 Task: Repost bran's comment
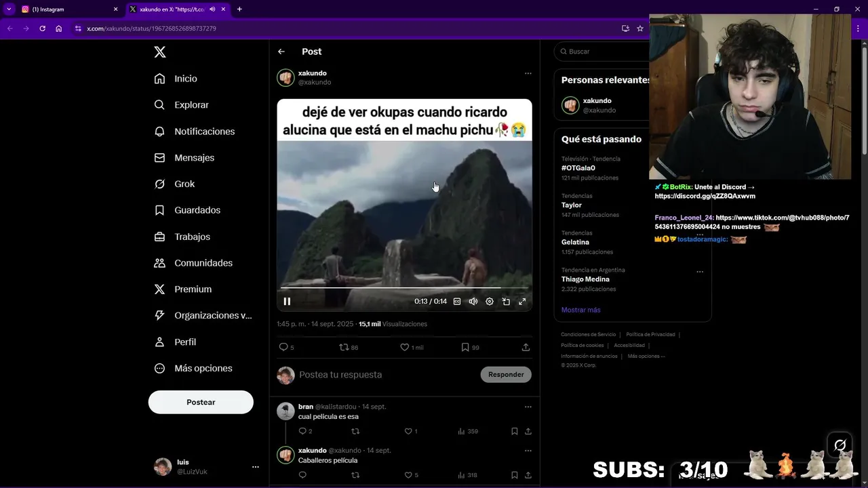(355, 431)
